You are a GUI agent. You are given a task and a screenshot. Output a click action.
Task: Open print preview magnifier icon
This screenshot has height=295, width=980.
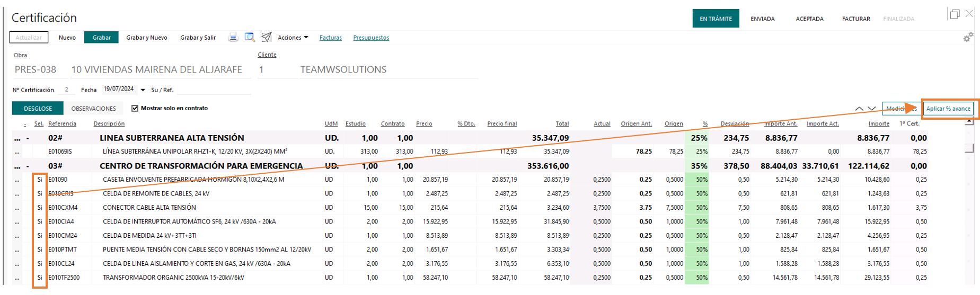[250, 37]
